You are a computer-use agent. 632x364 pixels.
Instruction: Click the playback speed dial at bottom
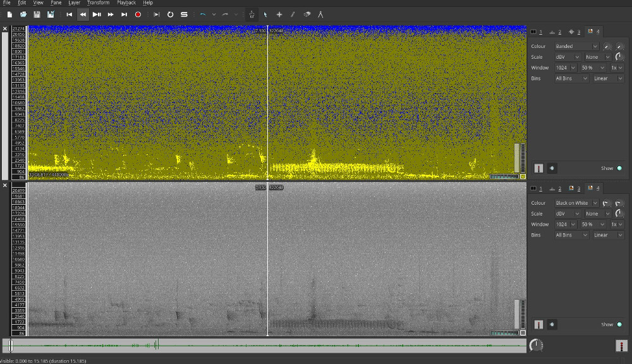click(535, 344)
